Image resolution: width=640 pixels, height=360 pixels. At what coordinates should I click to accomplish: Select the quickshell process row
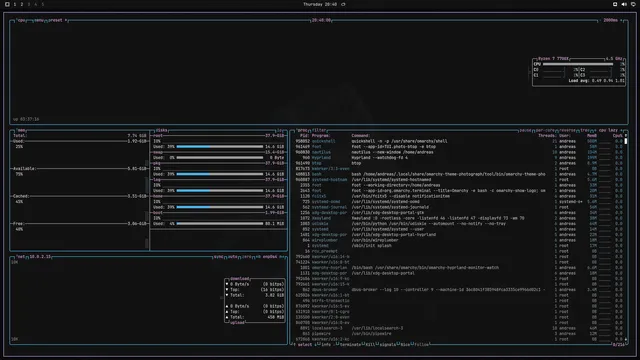[459, 141]
